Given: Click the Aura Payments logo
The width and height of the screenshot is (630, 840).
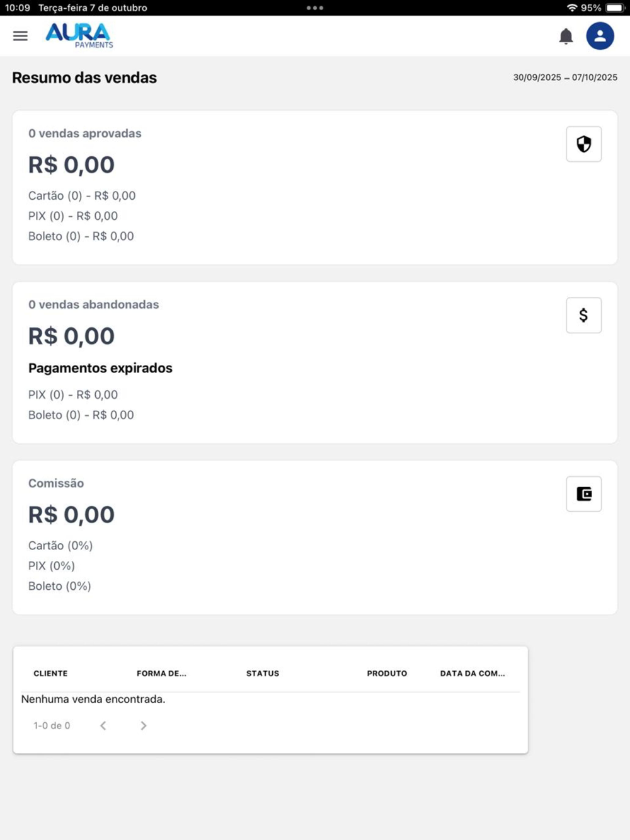Looking at the screenshot, I should point(79,35).
